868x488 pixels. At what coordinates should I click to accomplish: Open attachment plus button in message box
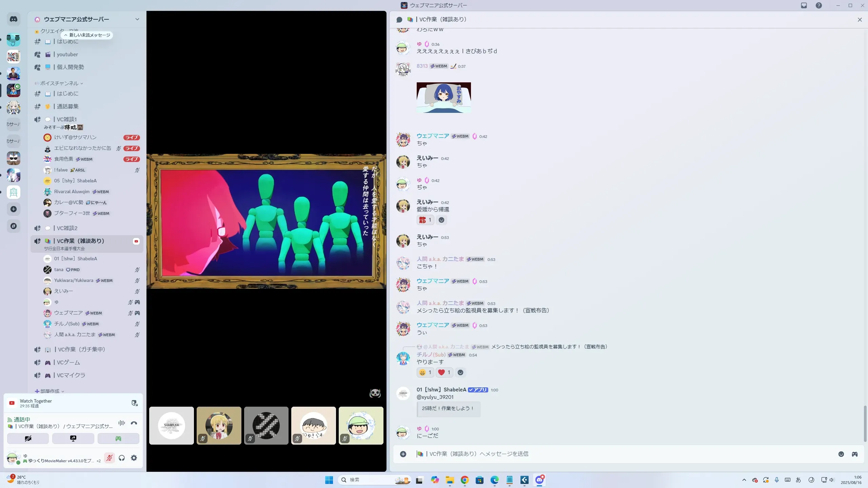coord(403,454)
